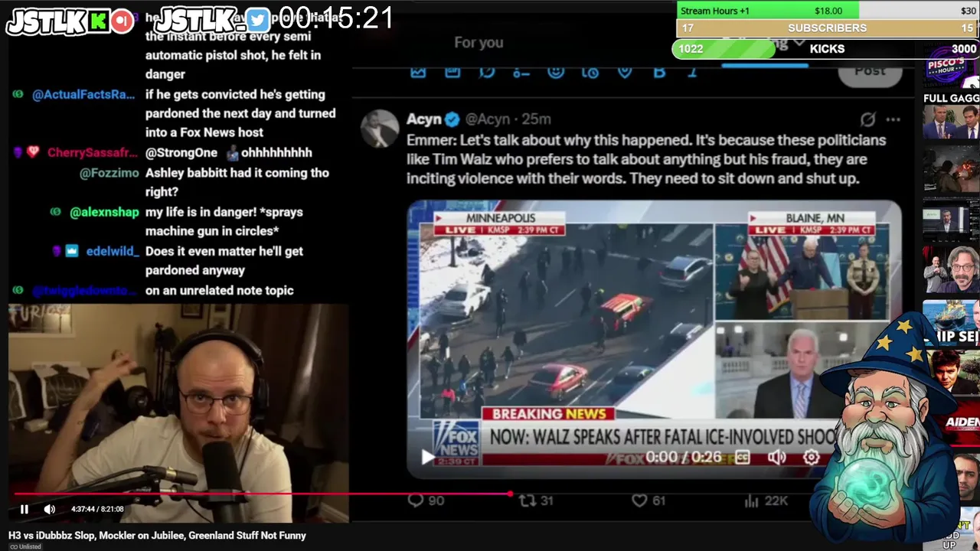980x551 pixels.
Task: Open the Acyn display name link
Action: (x=424, y=119)
